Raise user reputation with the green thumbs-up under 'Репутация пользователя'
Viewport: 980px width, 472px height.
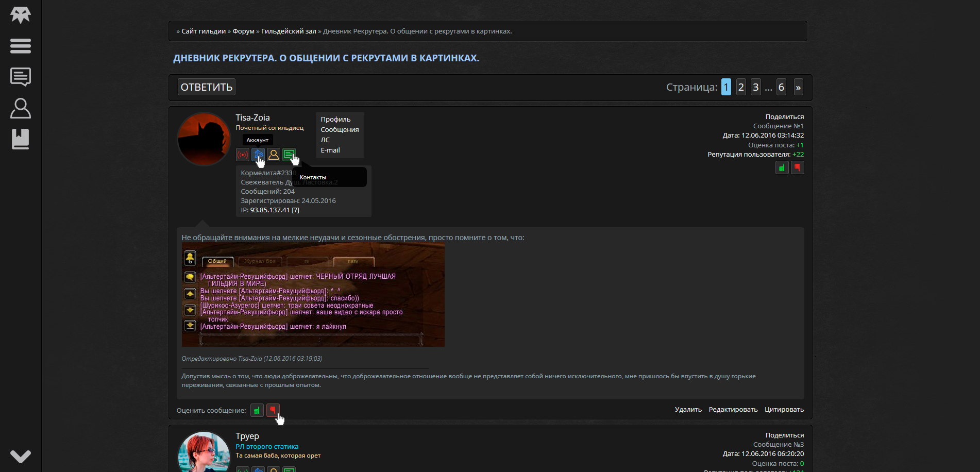tap(782, 167)
